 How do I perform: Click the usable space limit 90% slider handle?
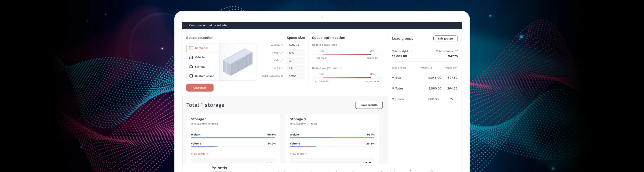(x=372, y=55)
